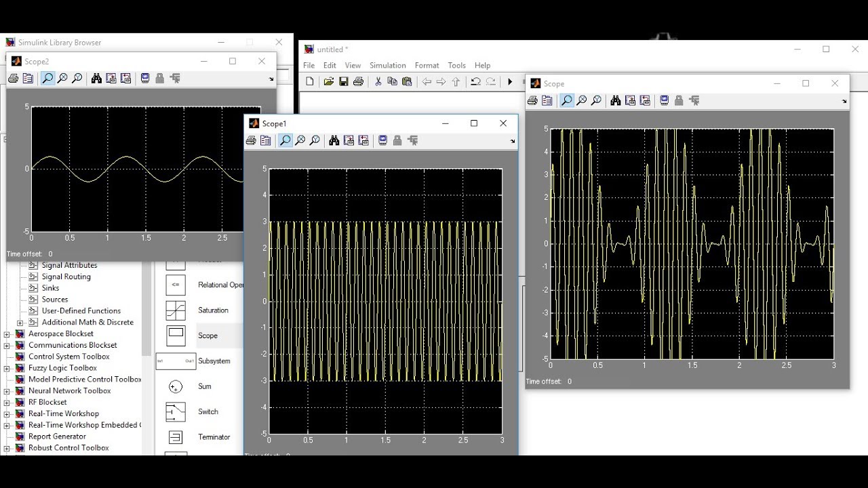This screenshot has width=868, height=488.
Task: Open Parameters icon in Scope toolbar
Action: coord(547,100)
